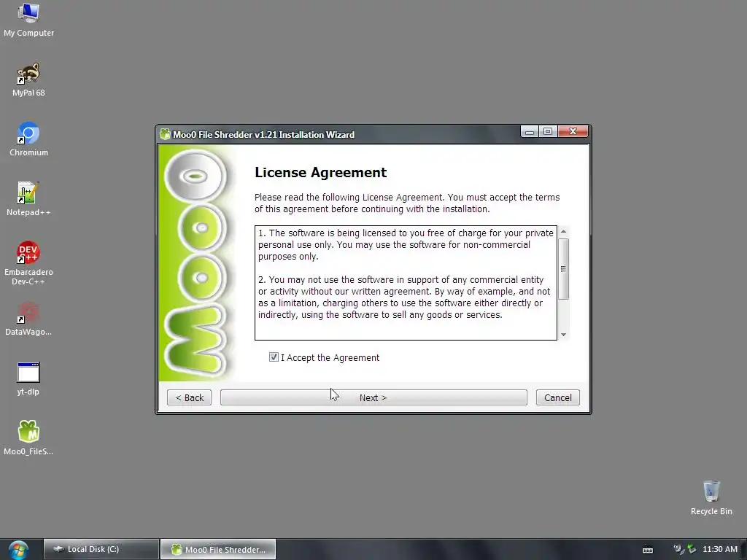This screenshot has height=560, width=747.
Task: Select the Embarcadero Dev-C++ shortcut
Action: pos(28,263)
